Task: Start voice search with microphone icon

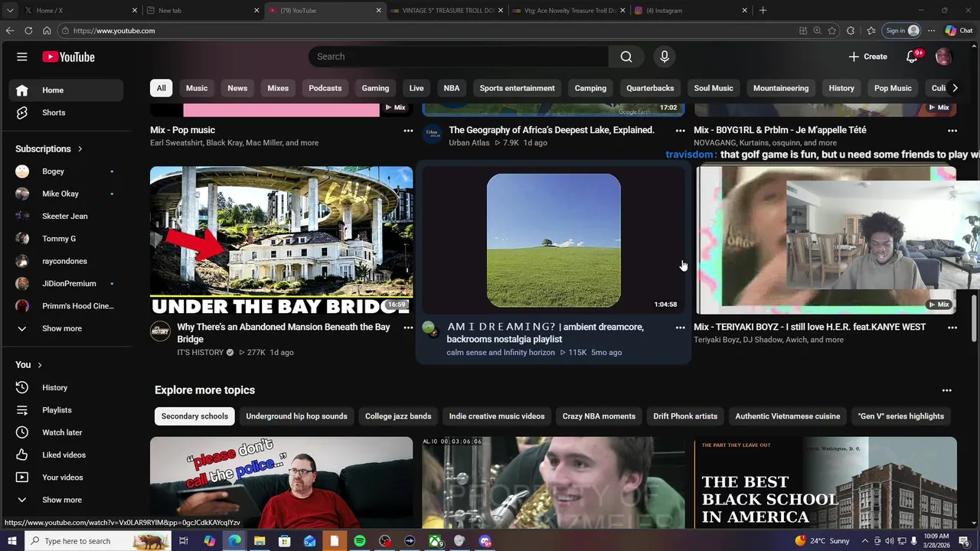Action: click(x=665, y=57)
